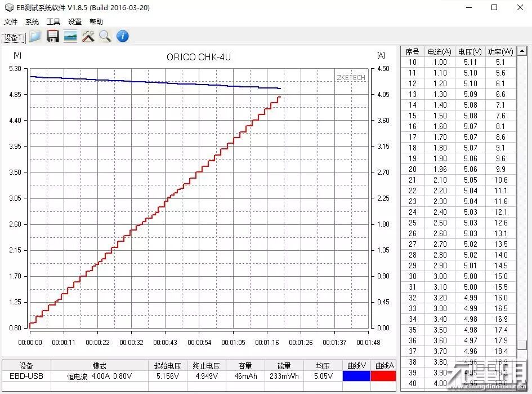Viewport: 532px width, 394px height.
Task: Click the 功率(W) column header
Action: pos(501,52)
